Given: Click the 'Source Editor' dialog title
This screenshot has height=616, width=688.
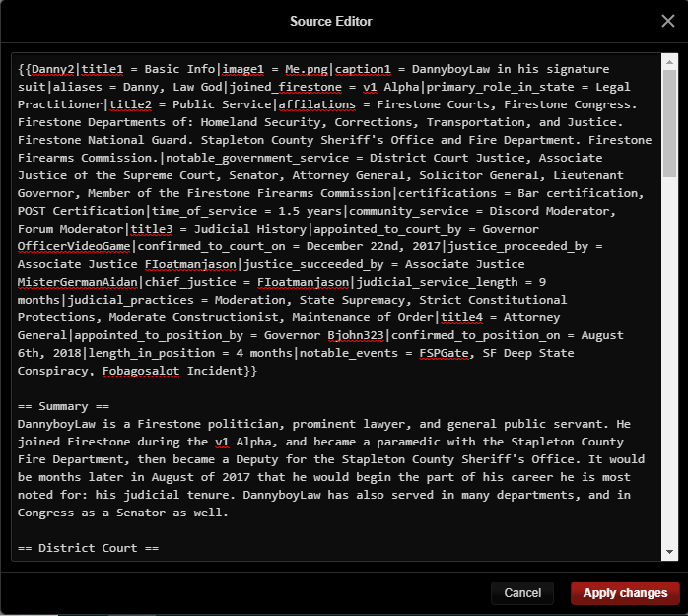Looking at the screenshot, I should (x=330, y=21).
